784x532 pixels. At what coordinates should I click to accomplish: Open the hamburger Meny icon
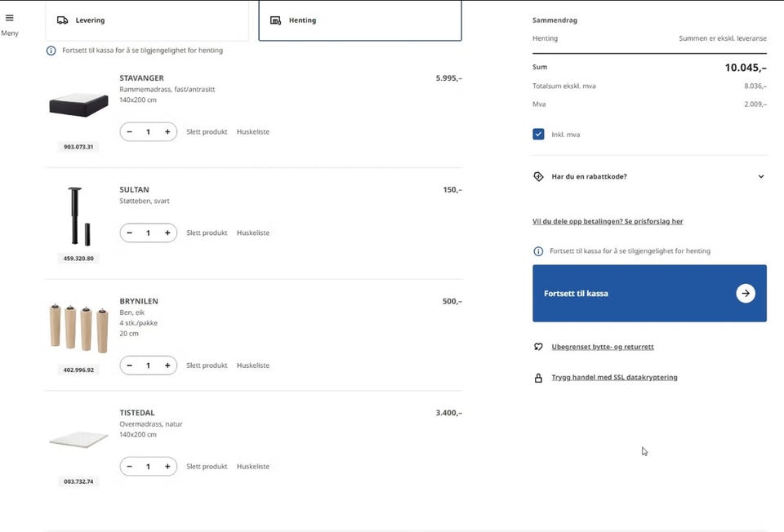pos(10,18)
